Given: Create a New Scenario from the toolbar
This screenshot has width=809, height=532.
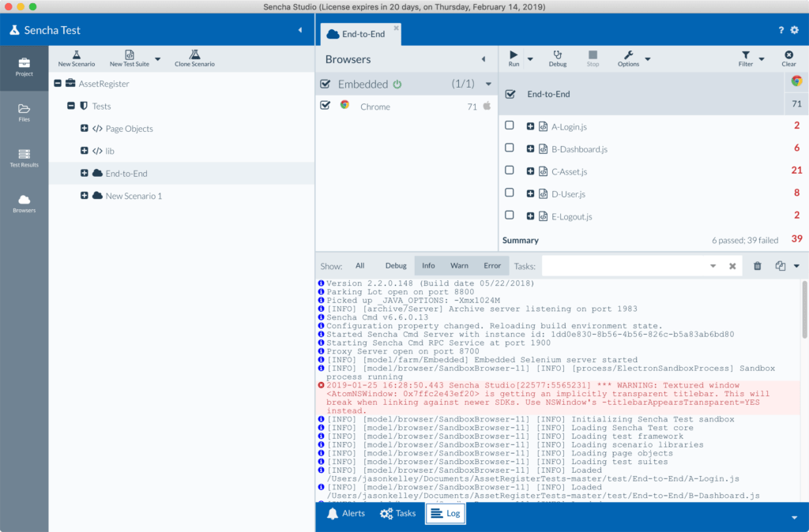Looking at the screenshot, I should [x=76, y=58].
